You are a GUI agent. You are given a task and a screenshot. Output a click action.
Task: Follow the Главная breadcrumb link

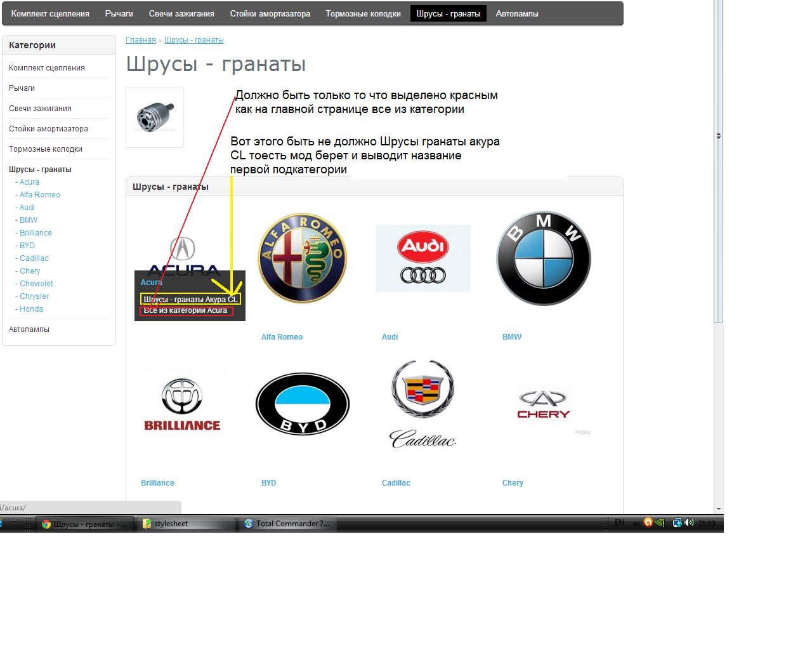point(141,40)
